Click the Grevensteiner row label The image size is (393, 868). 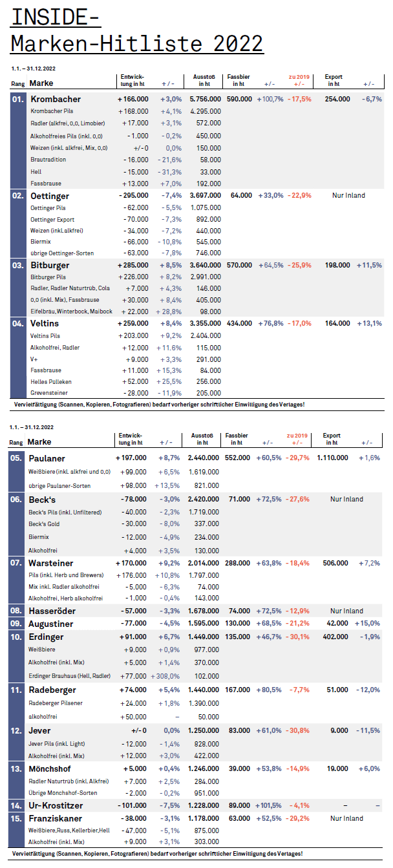(49, 394)
